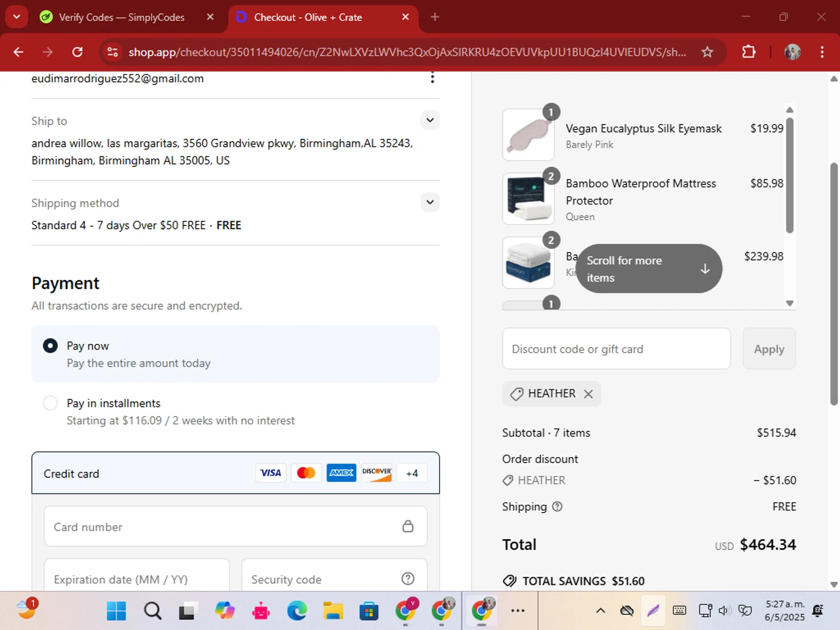Open taskbar overflow three dots
Viewport: 840px width, 630px height.
pyautogui.click(x=518, y=610)
